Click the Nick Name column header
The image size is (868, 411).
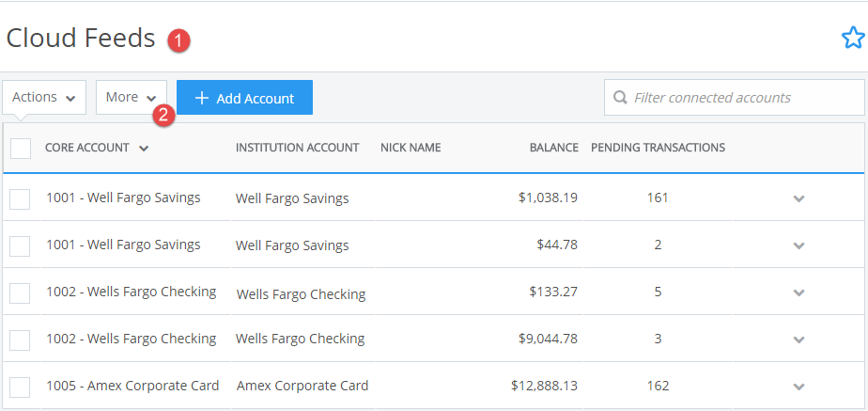click(411, 148)
